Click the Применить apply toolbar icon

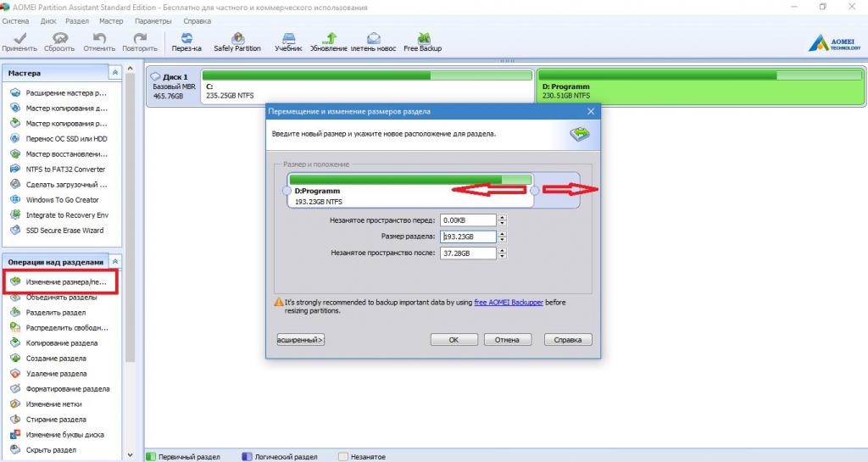click(x=19, y=42)
